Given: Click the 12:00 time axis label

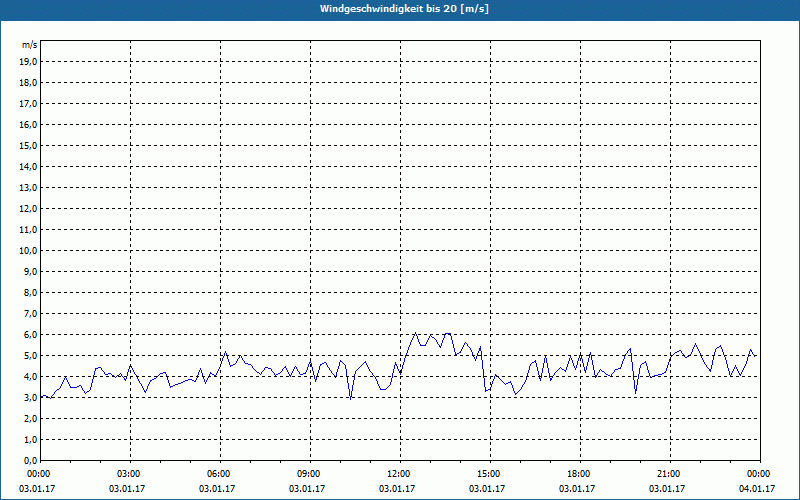Looking at the screenshot, I should coord(400,474).
